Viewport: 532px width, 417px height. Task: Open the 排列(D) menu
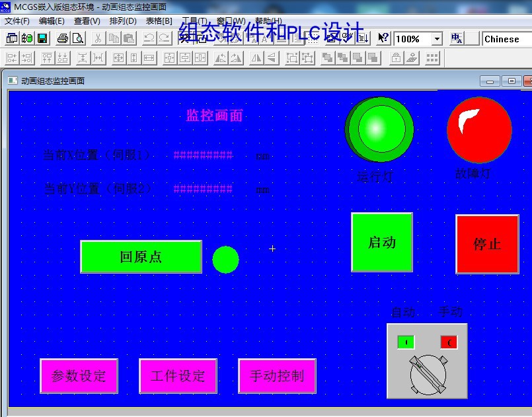[x=123, y=21]
